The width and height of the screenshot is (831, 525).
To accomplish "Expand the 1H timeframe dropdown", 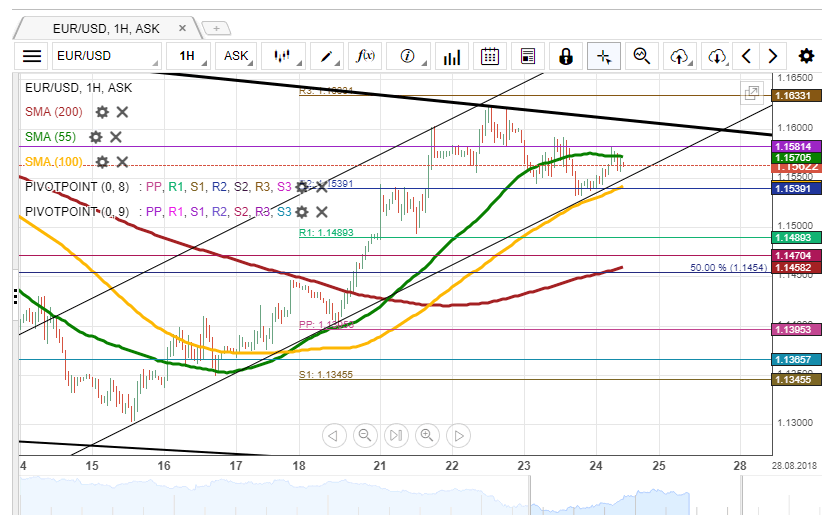I will click(x=187, y=56).
